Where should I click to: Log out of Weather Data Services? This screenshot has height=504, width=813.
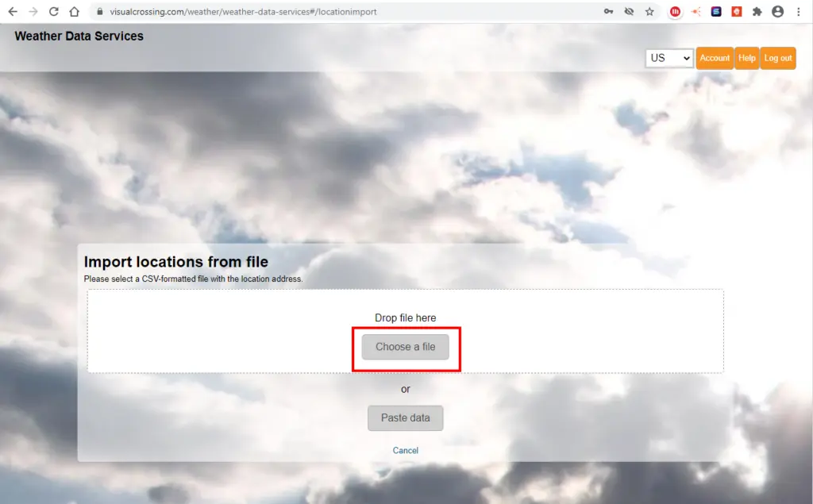(x=777, y=58)
